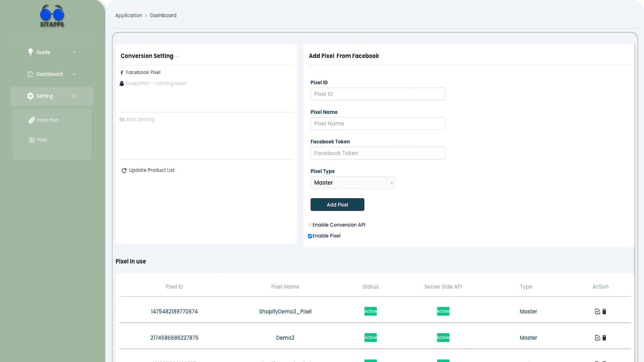Viewport: 644px width, 362px height.
Task: Click the XITAPPS logo
Action: (52, 16)
